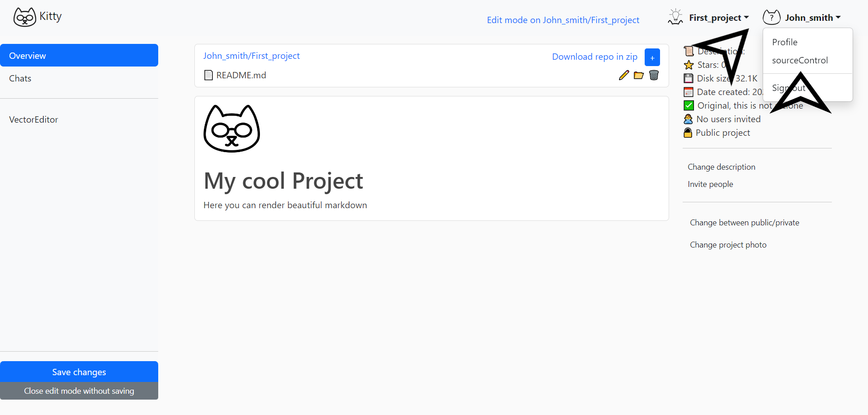Image resolution: width=868 pixels, height=415 pixels.
Task: Open the Chats sidebar tab
Action: click(20, 78)
